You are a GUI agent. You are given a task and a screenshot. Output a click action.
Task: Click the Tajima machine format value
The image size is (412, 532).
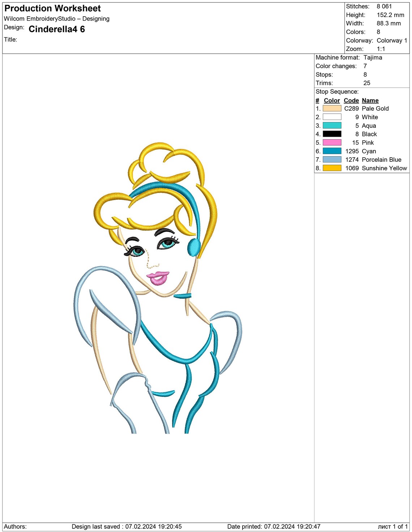pyautogui.click(x=372, y=57)
